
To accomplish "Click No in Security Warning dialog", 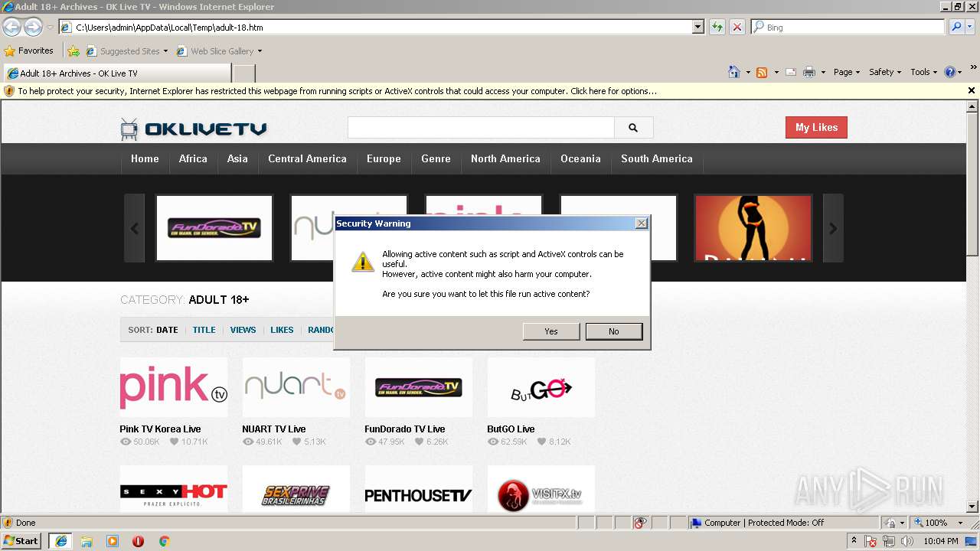I will click(614, 331).
